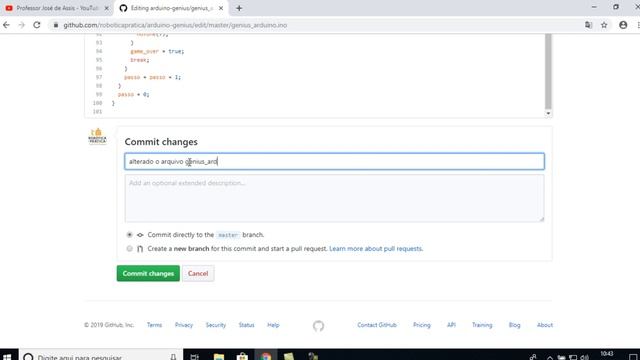Click the code editor scrollbar down arrow

(548, 113)
